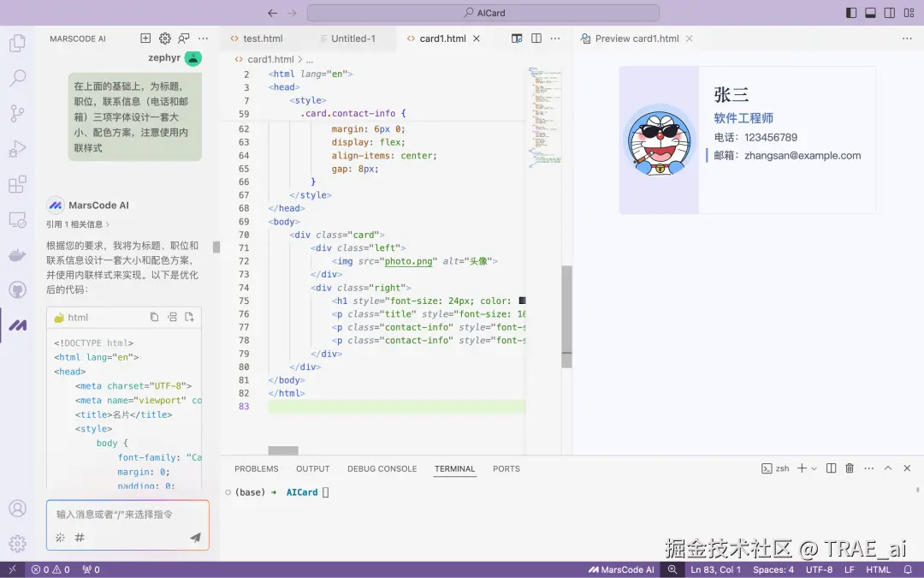924x578 pixels.
Task: Open the OUTPUT panel tab
Action: click(313, 469)
